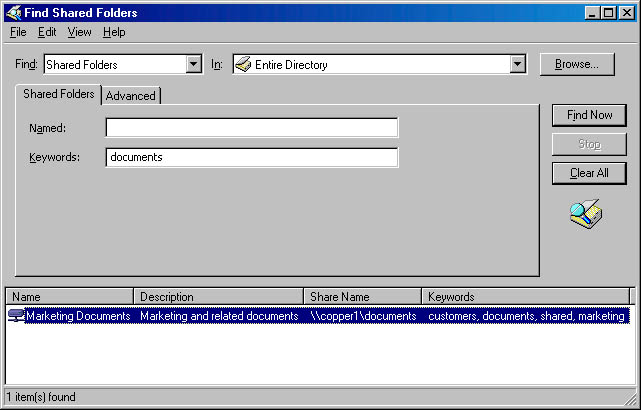Select the Shared Folders tab

[x=58, y=94]
